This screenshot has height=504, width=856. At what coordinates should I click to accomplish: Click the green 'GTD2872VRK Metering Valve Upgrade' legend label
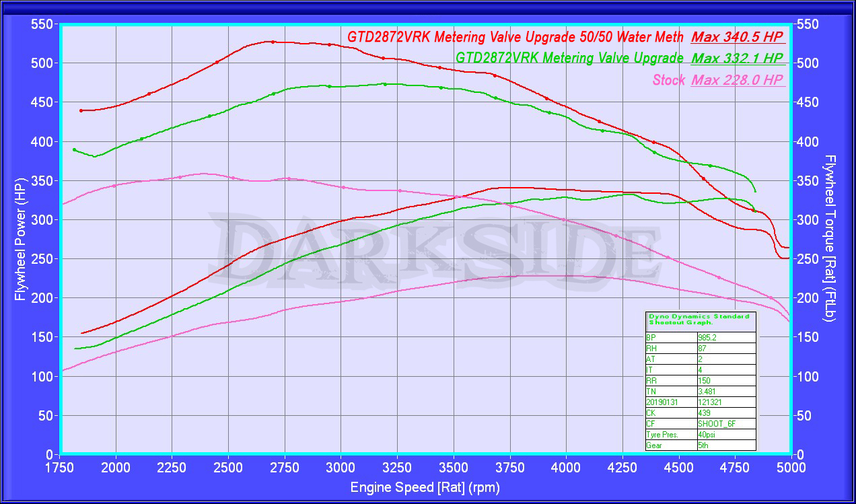(570, 59)
